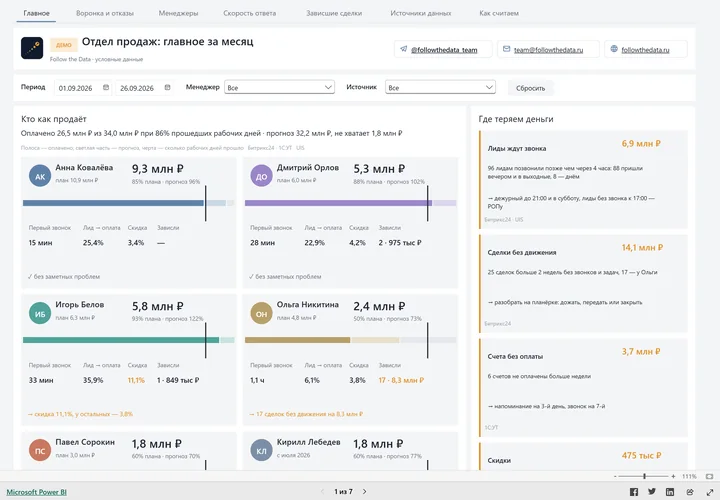Click the zoom in plus icon

coord(673,477)
